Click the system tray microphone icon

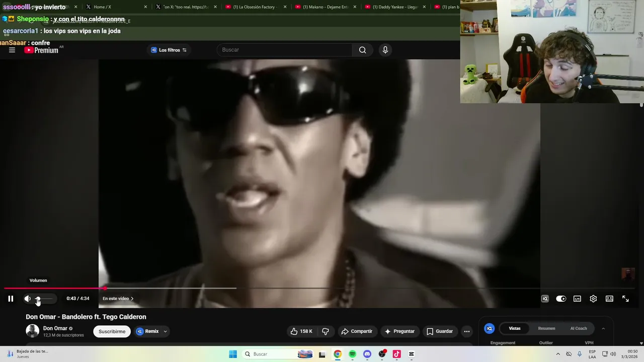tap(580, 354)
